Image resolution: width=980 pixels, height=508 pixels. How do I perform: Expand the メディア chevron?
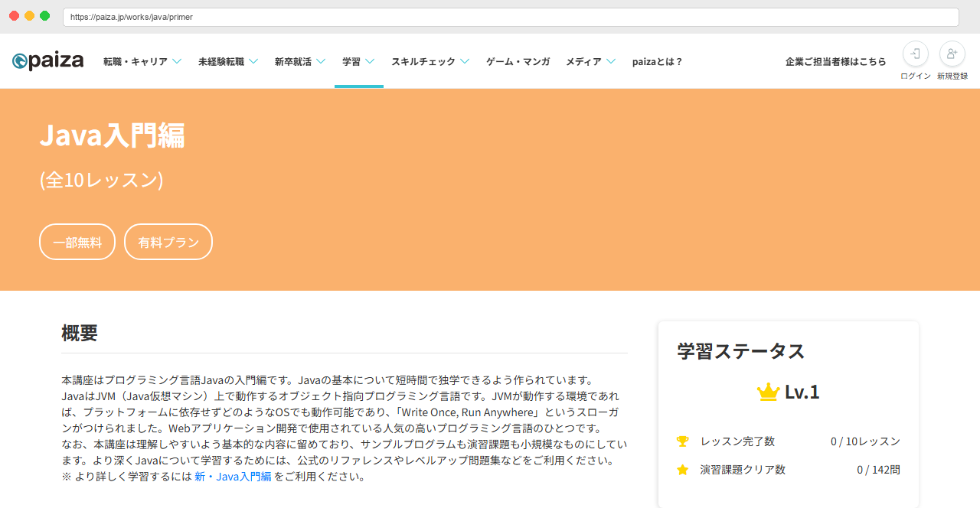(x=611, y=61)
